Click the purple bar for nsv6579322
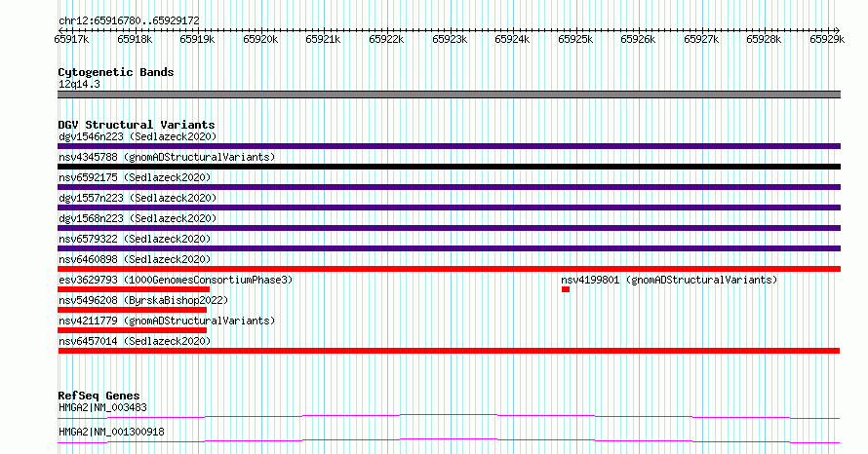The image size is (868, 454). (x=449, y=248)
